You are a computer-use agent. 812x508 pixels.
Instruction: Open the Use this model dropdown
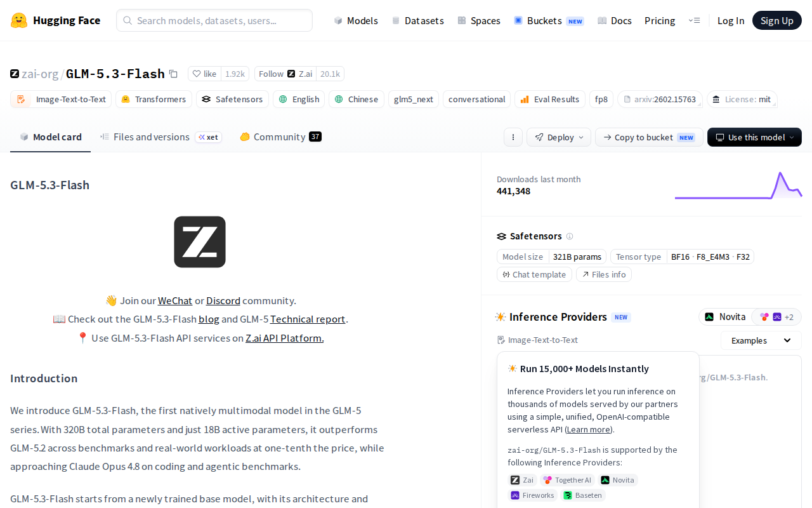coord(754,137)
